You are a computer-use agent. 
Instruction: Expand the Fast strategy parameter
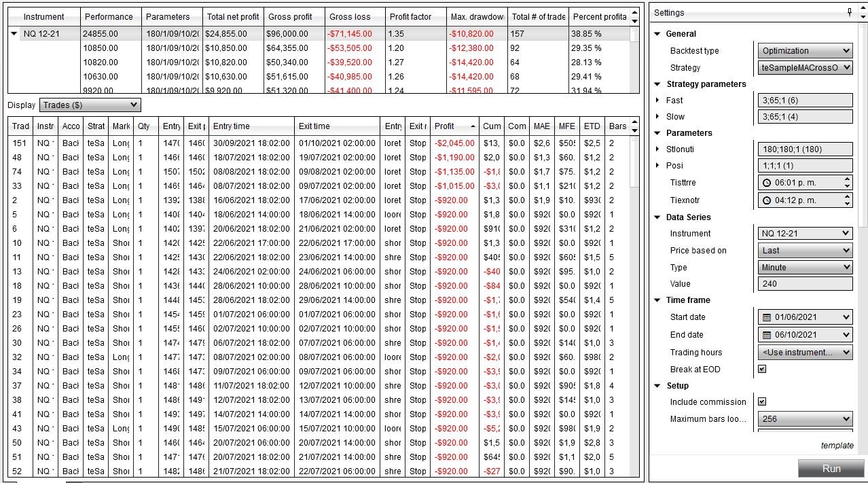pyautogui.click(x=658, y=100)
